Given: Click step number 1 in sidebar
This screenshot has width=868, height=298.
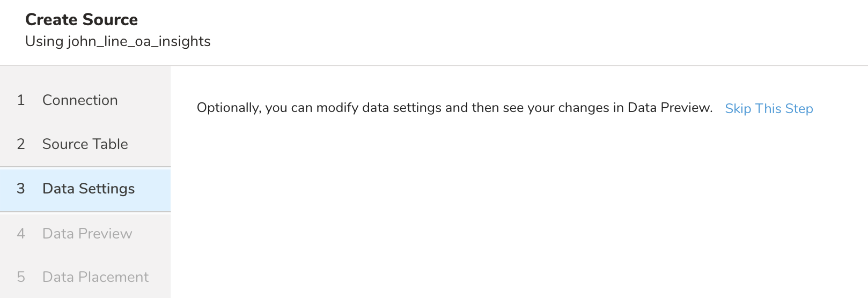Looking at the screenshot, I should pyautogui.click(x=21, y=100).
